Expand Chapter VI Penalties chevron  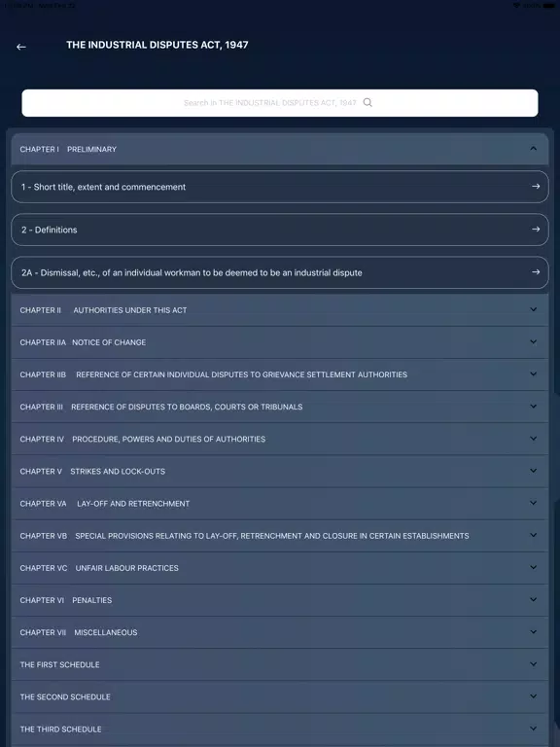click(x=534, y=600)
